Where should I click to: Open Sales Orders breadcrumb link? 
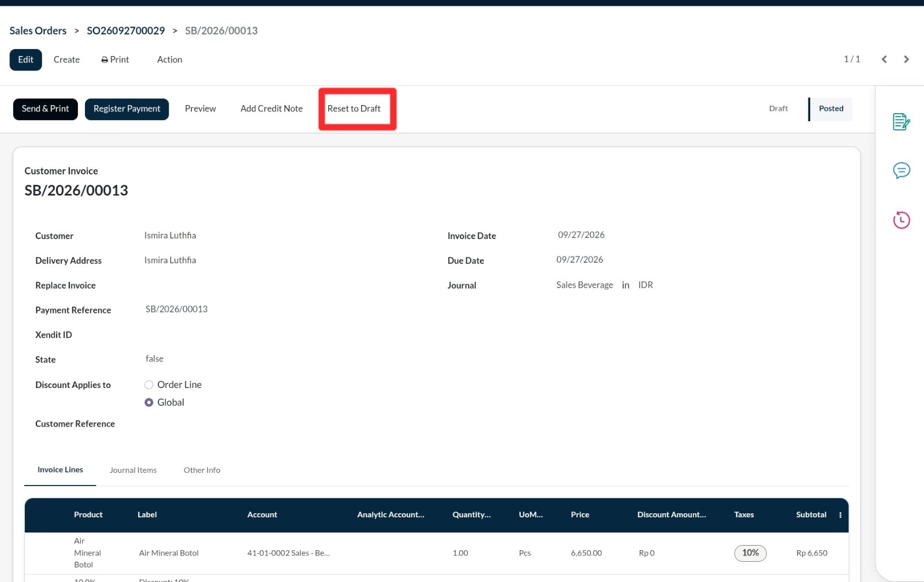click(x=38, y=31)
